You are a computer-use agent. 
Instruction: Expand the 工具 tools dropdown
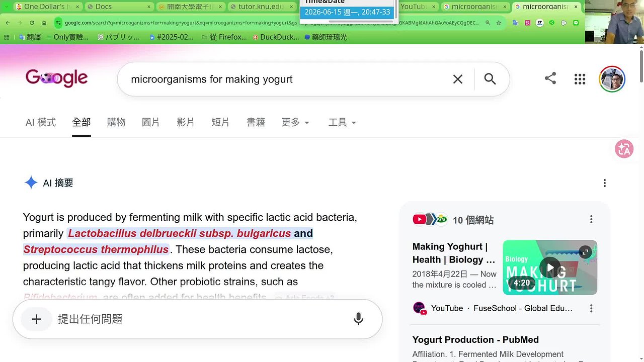[x=342, y=122]
